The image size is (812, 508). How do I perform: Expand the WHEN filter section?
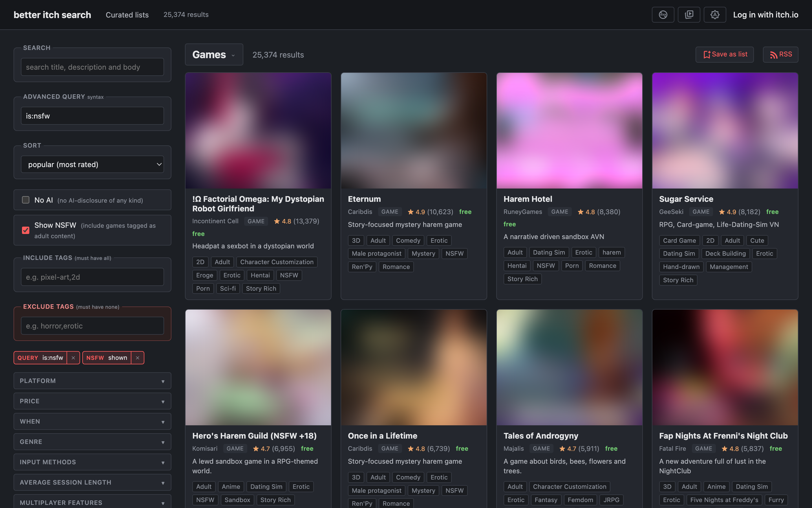[92, 421]
